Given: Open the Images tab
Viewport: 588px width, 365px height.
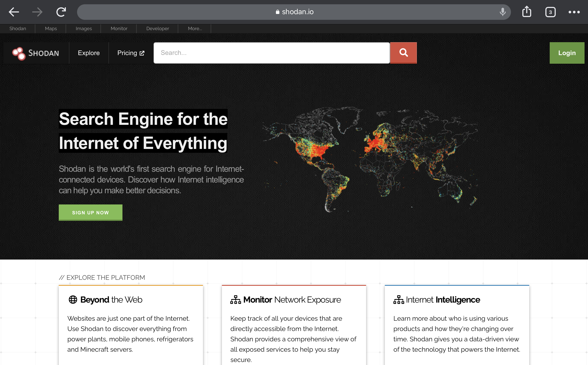Looking at the screenshot, I should pos(84,28).
